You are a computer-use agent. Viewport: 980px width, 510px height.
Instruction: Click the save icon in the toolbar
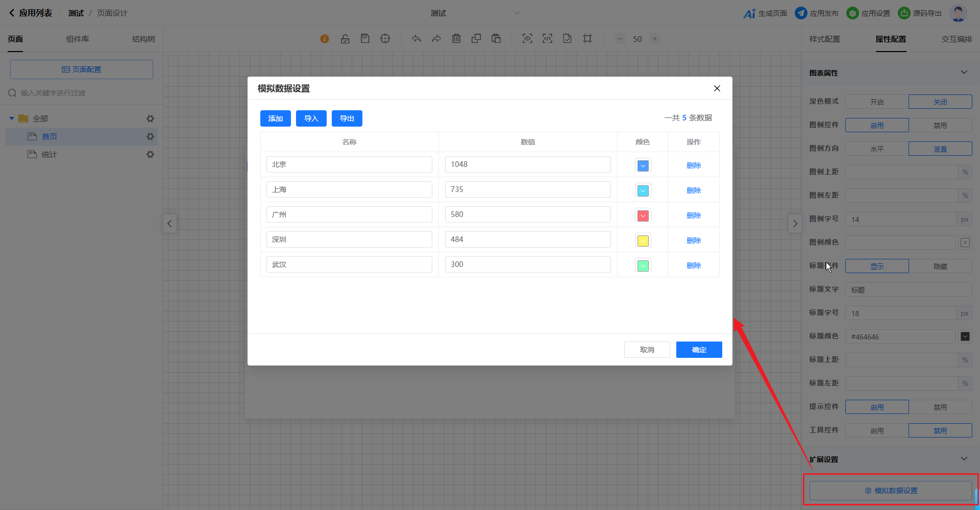tap(365, 39)
